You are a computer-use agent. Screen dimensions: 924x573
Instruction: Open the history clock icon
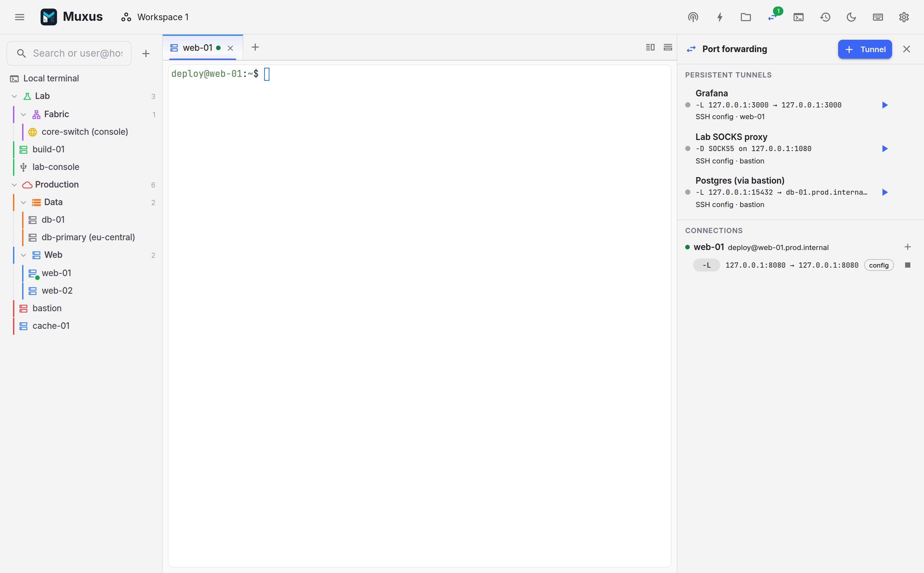(825, 17)
